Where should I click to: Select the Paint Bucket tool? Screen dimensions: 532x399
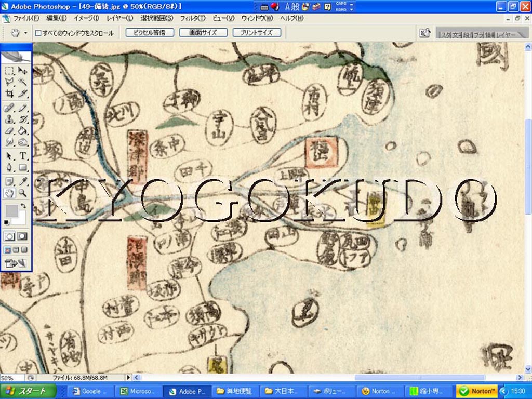coord(22,130)
